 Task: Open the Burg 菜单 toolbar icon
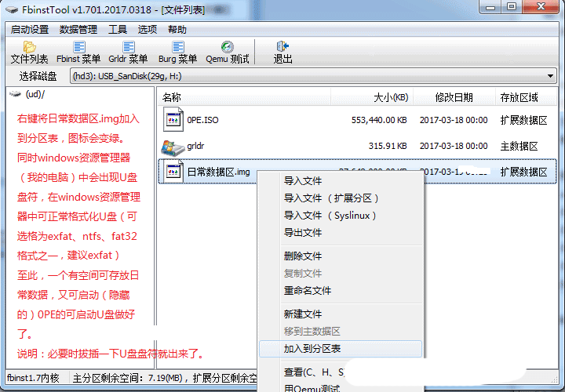(x=178, y=47)
